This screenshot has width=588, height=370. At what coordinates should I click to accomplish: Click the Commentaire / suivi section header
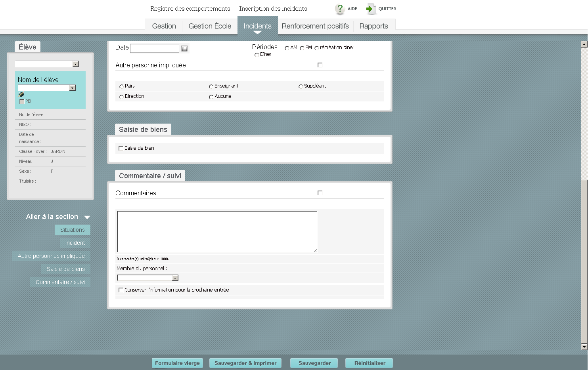(x=150, y=176)
